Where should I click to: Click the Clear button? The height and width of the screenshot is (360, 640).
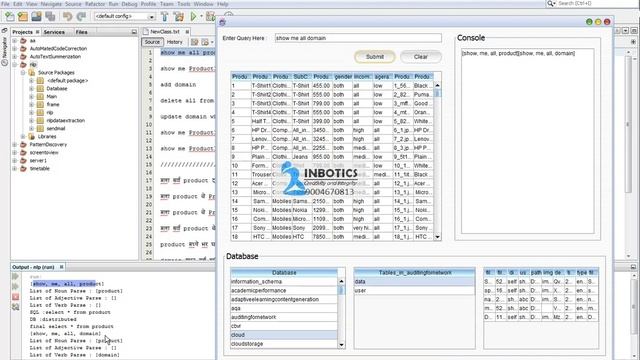click(421, 57)
